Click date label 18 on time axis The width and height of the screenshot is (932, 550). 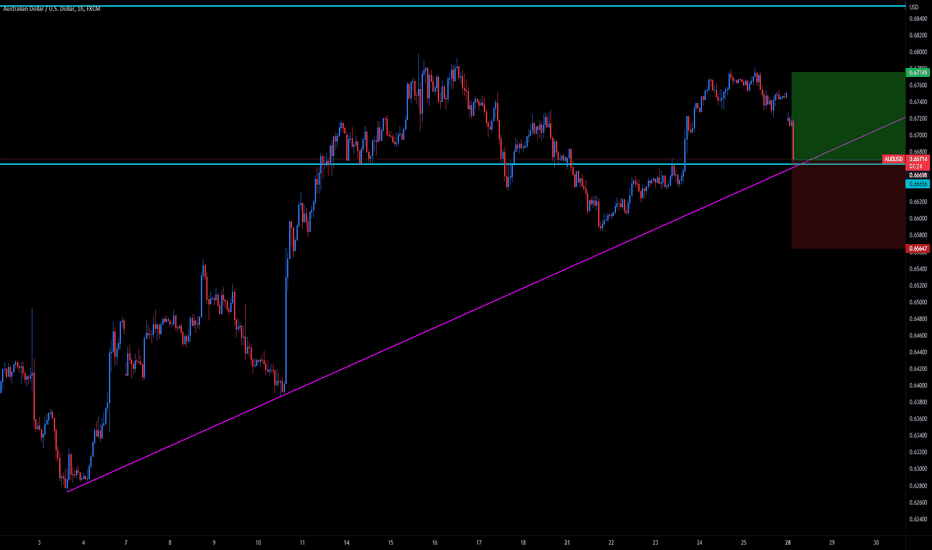[x=523, y=543]
